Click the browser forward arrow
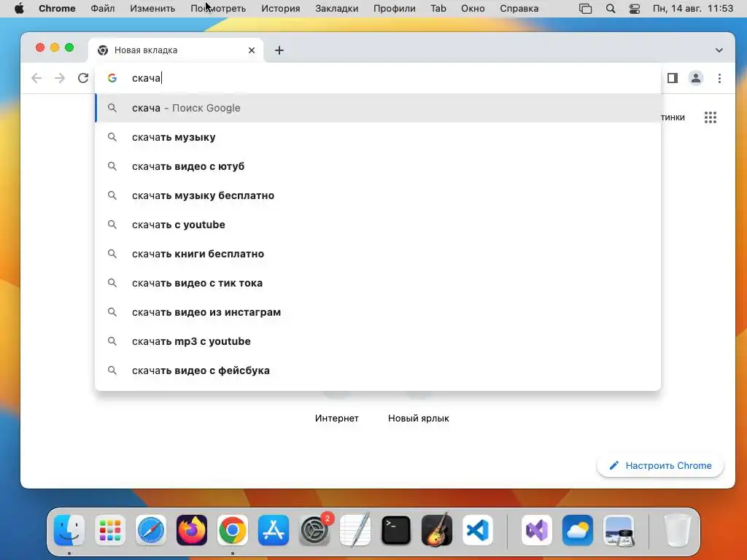 60,78
